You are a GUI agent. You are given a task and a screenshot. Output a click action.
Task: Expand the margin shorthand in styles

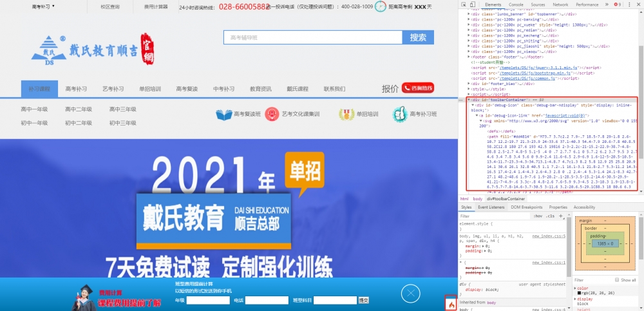point(483,246)
